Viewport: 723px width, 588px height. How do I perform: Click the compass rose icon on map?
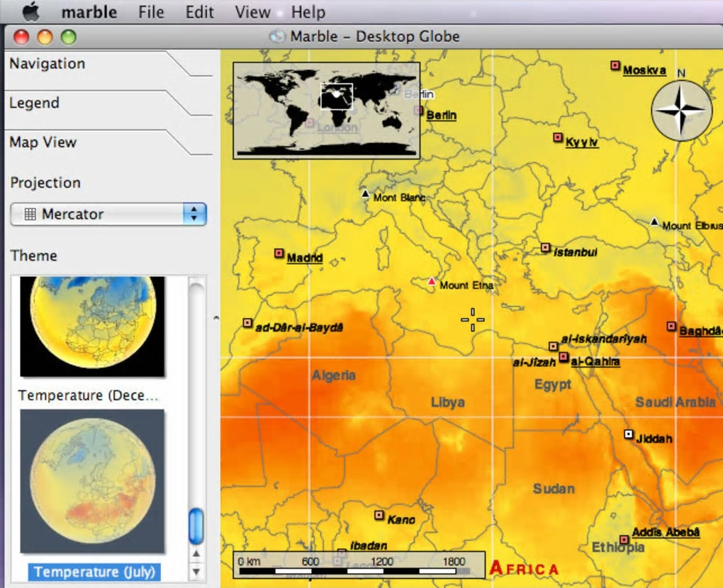point(681,110)
